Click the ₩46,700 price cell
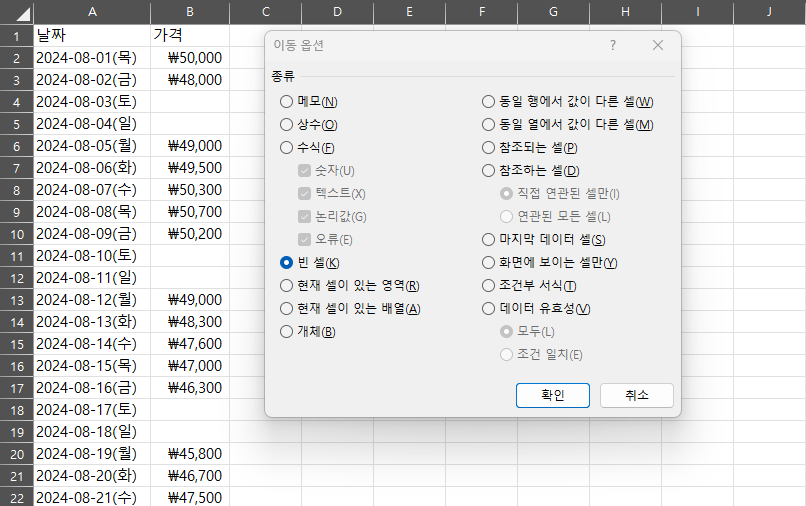This screenshot has width=806, height=506. [x=190, y=476]
